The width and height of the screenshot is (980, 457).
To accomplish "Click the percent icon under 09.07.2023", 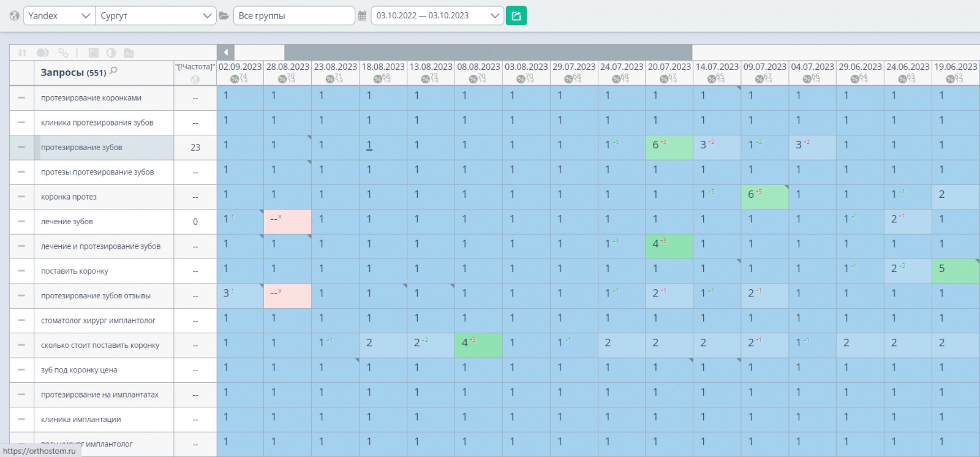I will point(760,79).
